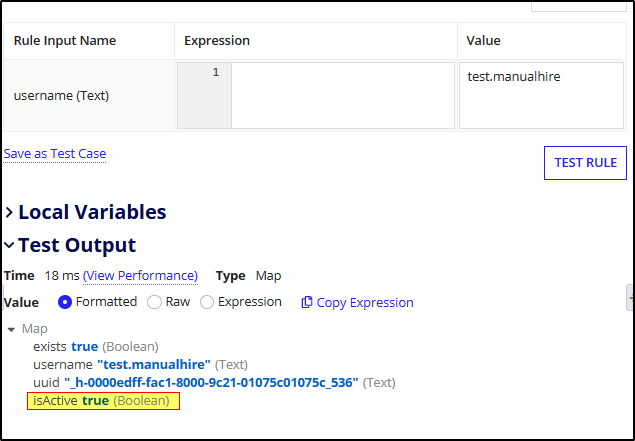
Task: Open the Save as Test Case link
Action: tap(55, 154)
